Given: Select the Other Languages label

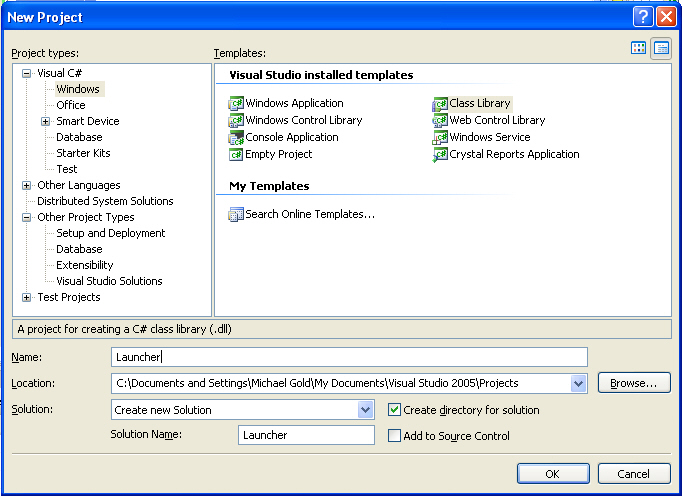Looking at the screenshot, I should pos(79,185).
